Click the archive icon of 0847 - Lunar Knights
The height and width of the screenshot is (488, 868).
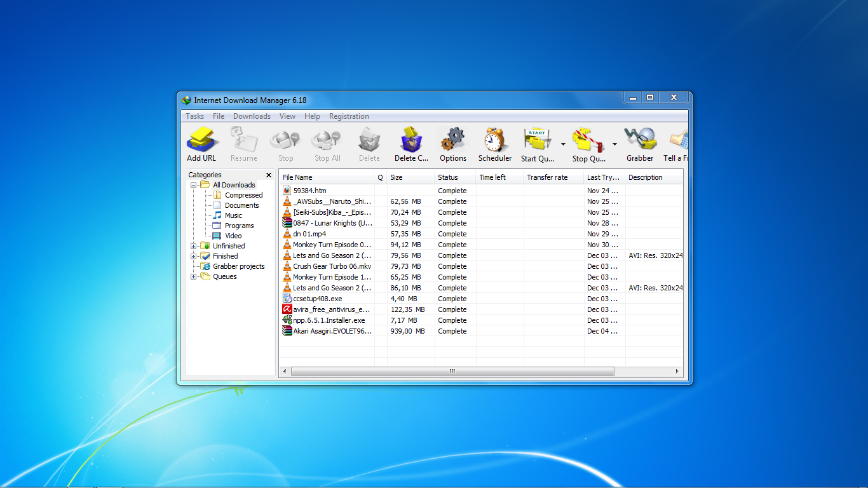coord(287,223)
